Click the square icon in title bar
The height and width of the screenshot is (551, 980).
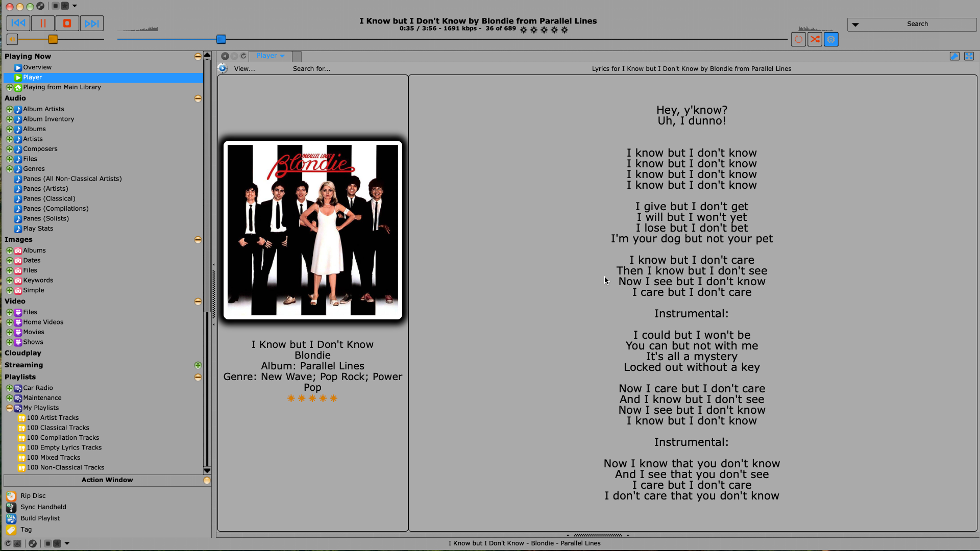[56, 6]
